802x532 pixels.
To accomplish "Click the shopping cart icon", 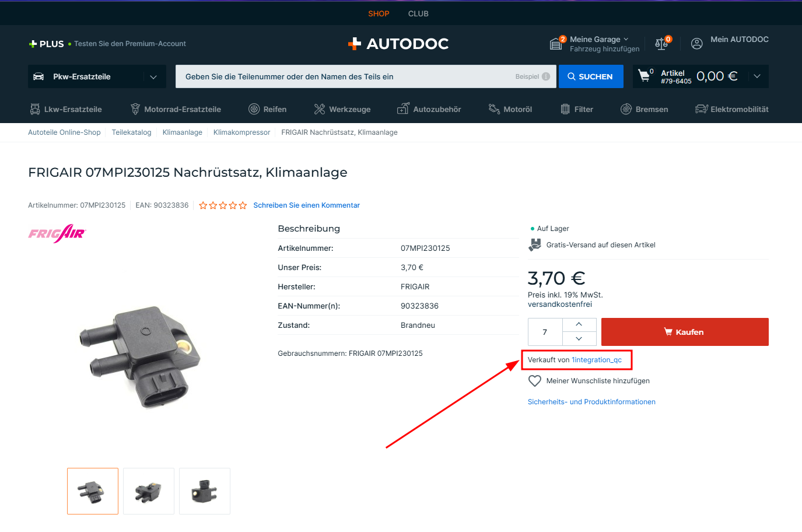I will (644, 76).
